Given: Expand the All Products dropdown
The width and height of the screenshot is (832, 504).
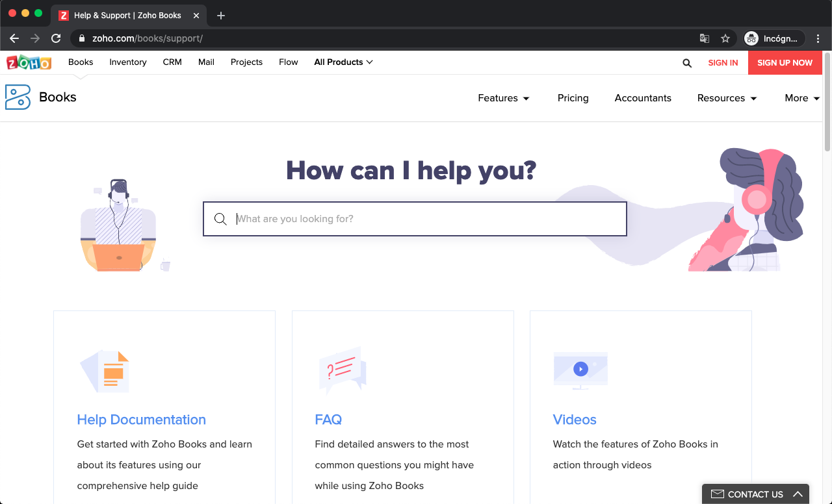Looking at the screenshot, I should pyautogui.click(x=343, y=62).
